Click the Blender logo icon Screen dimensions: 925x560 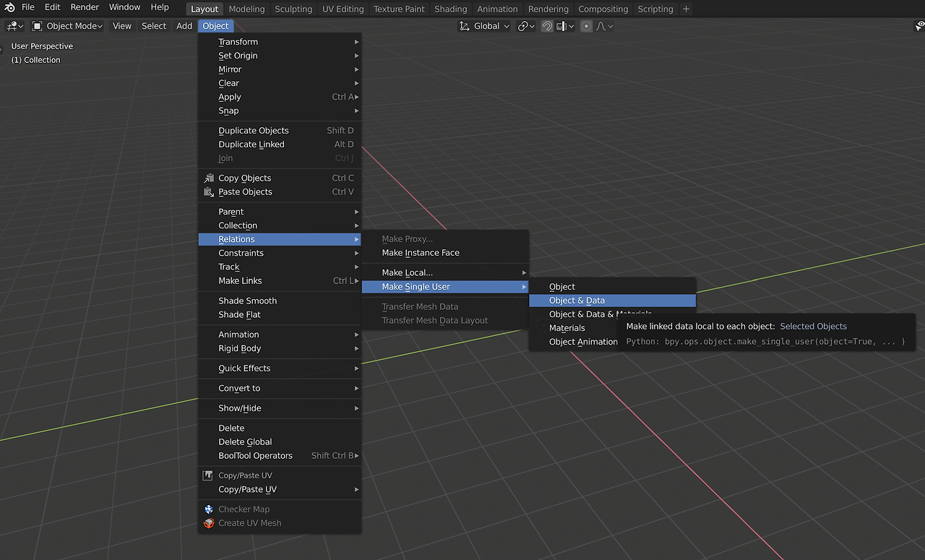10,7
